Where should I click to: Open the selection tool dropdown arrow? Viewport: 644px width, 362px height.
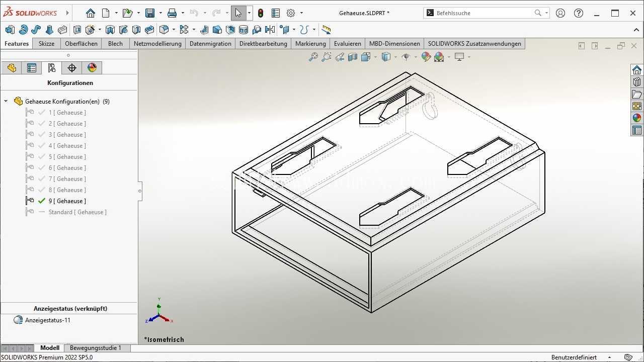249,13
